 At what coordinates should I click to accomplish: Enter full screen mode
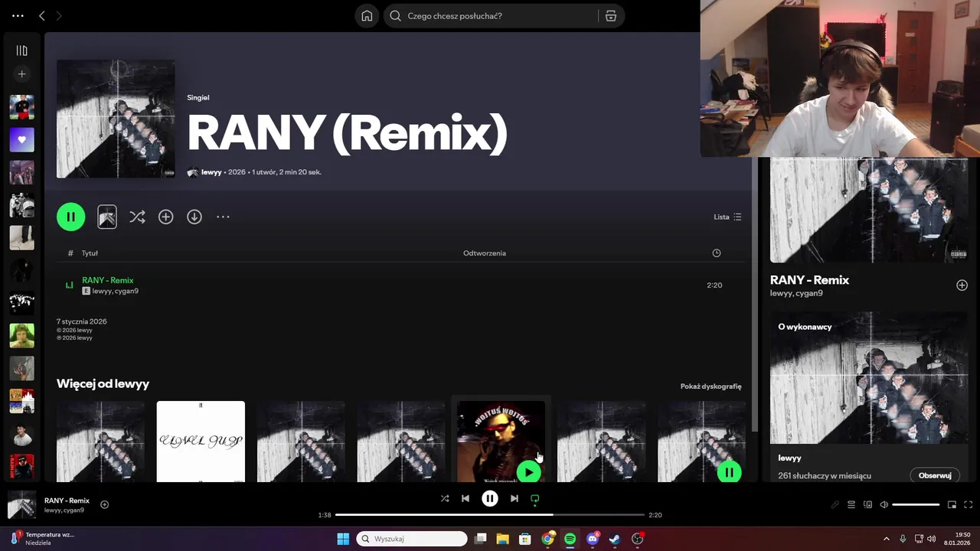968,504
